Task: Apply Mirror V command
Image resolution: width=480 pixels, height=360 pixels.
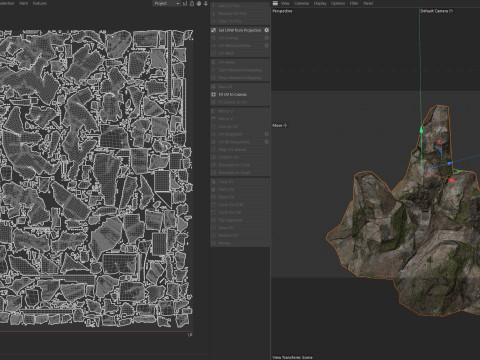Action: (240, 119)
